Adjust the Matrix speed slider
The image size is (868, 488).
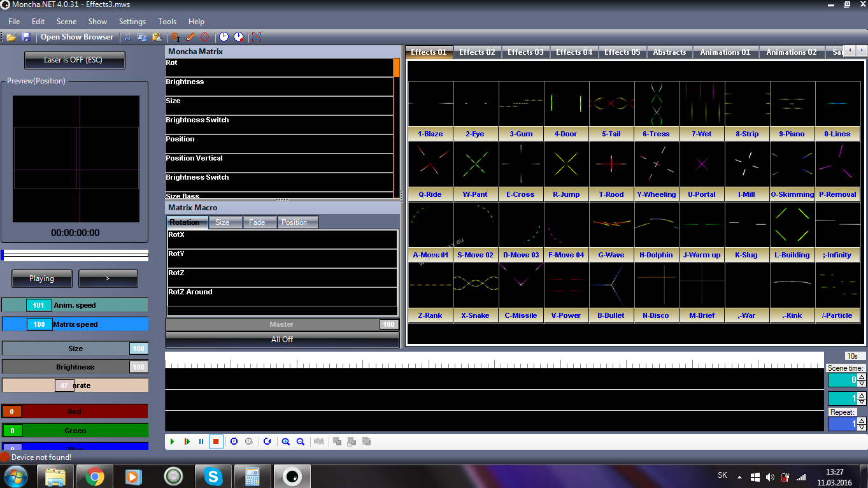click(75, 324)
